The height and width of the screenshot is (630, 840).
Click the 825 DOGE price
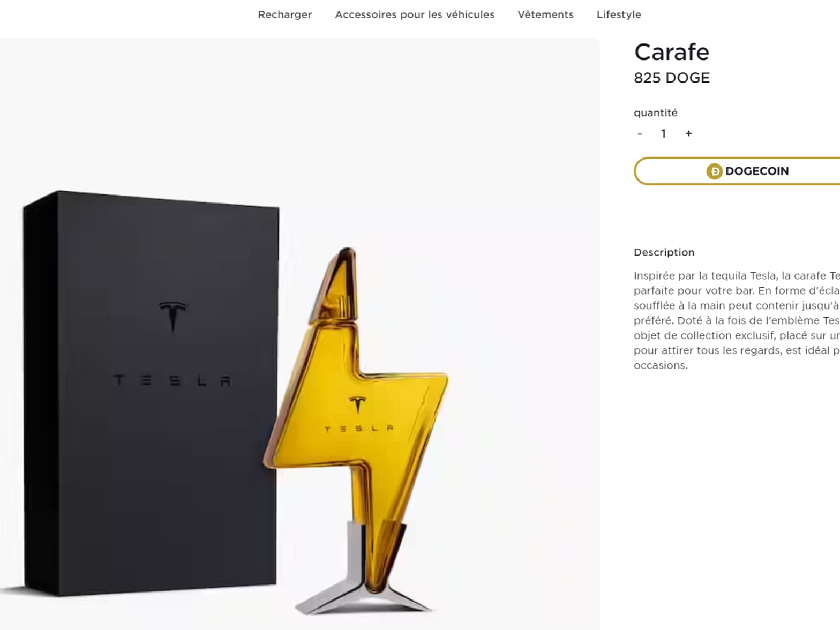(x=672, y=78)
